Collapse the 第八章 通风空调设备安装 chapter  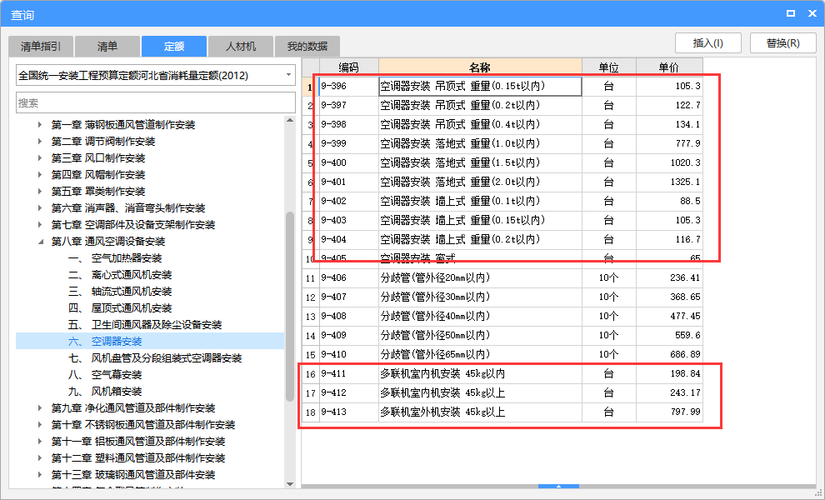tap(41, 241)
